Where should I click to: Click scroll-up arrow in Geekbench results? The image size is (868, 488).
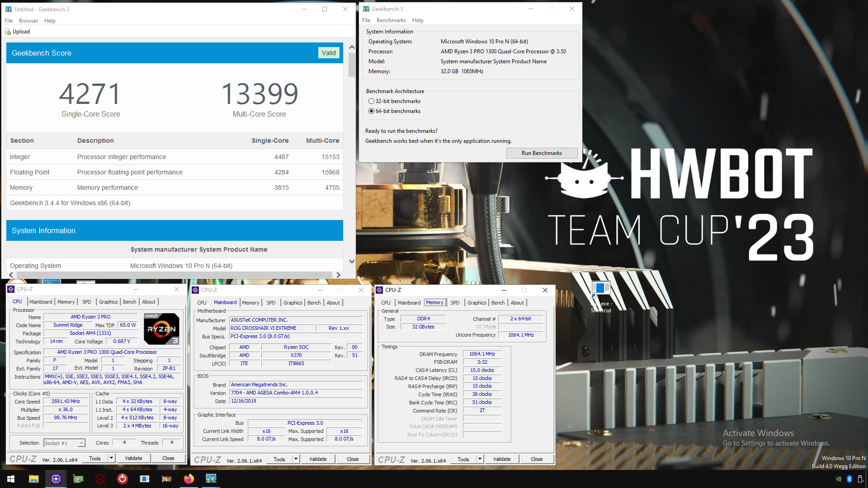tap(352, 47)
